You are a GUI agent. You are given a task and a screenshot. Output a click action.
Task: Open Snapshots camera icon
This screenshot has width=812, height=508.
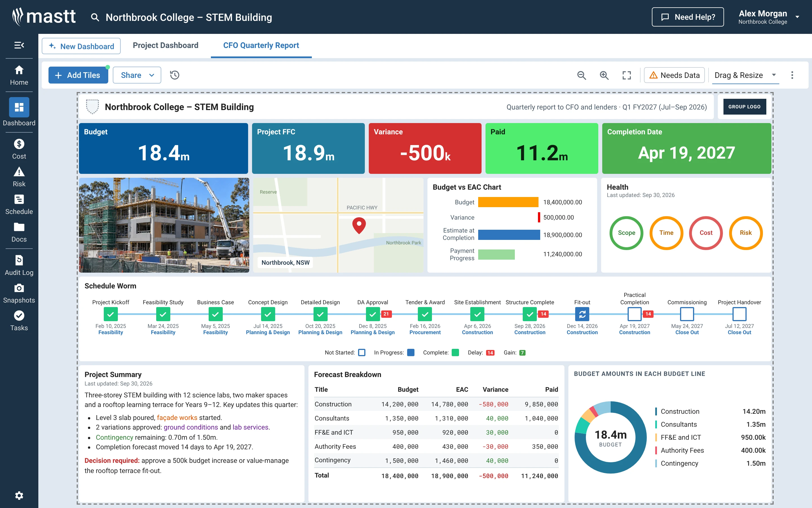tap(19, 288)
